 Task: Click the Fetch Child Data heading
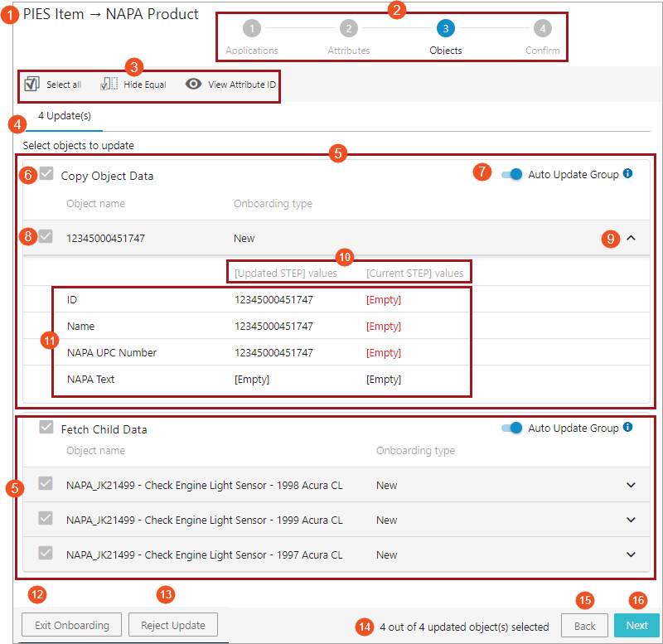point(104,429)
